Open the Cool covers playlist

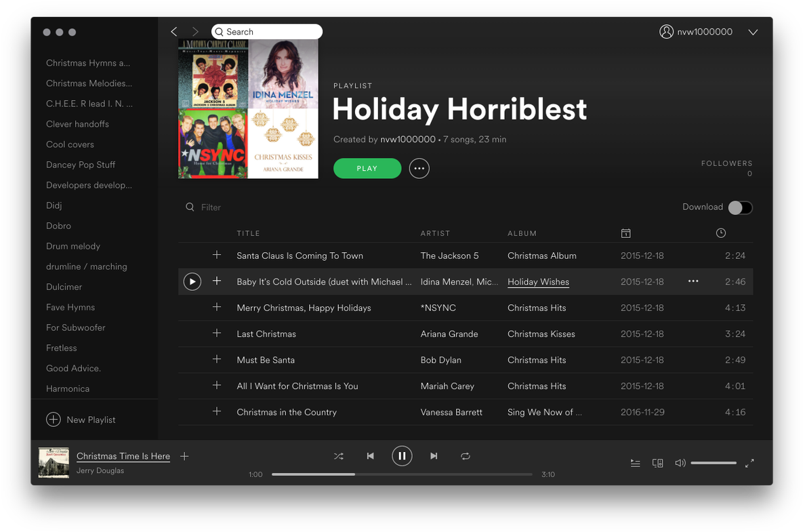tap(70, 144)
